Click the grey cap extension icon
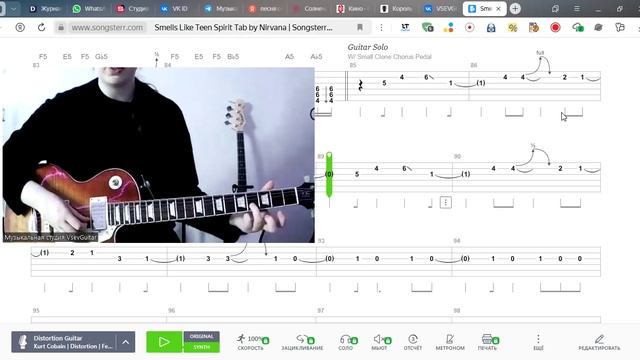Viewport: 640px width, 360px height. pos(598,27)
